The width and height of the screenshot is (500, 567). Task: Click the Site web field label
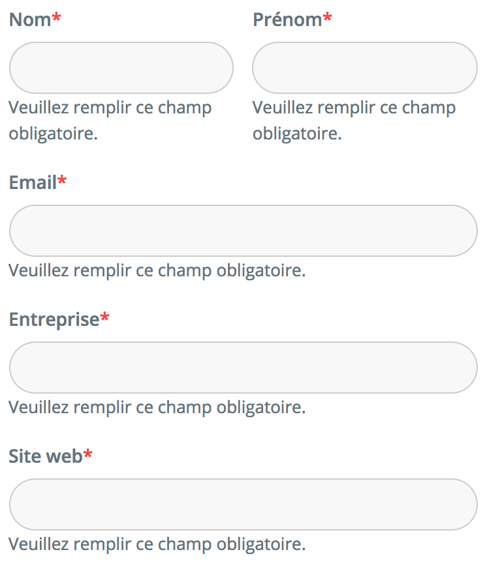tap(46, 456)
